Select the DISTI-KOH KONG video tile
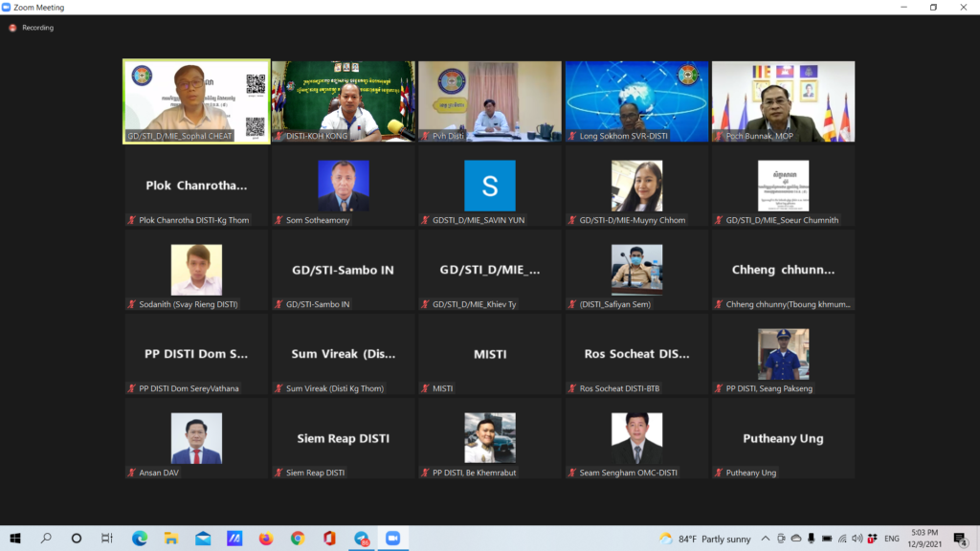The height and width of the screenshot is (551, 980). 344,102
